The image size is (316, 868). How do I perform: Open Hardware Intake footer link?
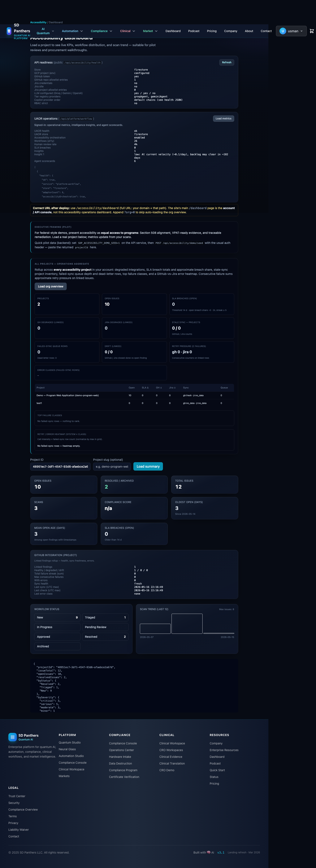[x=120, y=757]
